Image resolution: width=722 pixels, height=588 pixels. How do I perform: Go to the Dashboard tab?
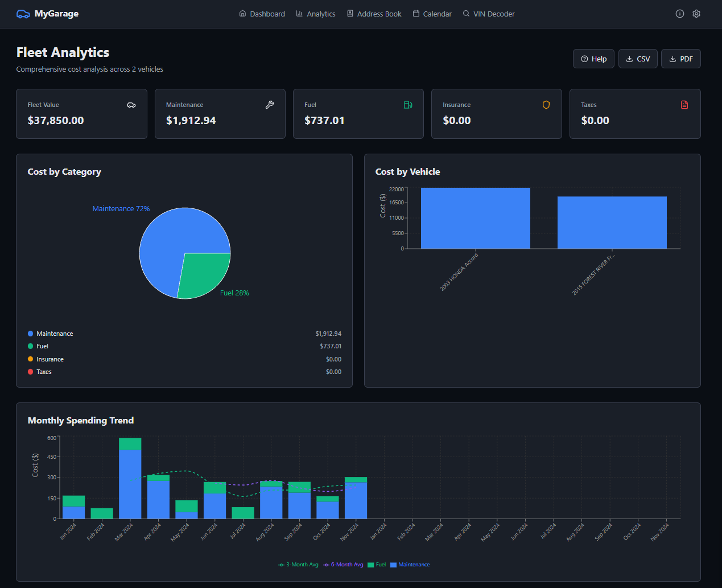(x=262, y=14)
